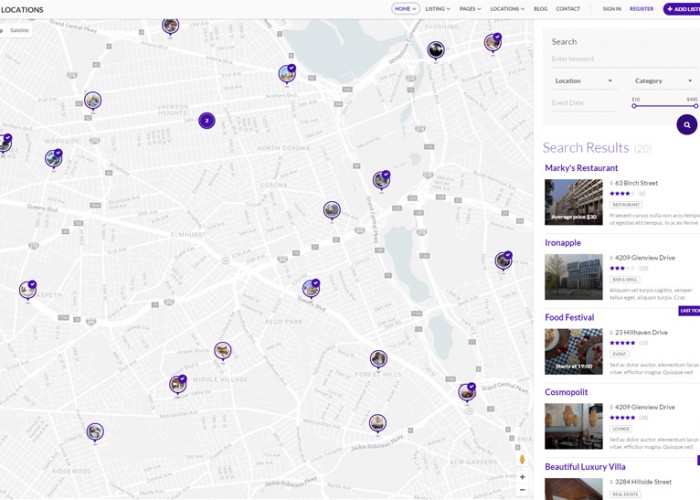Click the 23 Hillhaven Drive address
The width and height of the screenshot is (700, 500).
(641, 333)
